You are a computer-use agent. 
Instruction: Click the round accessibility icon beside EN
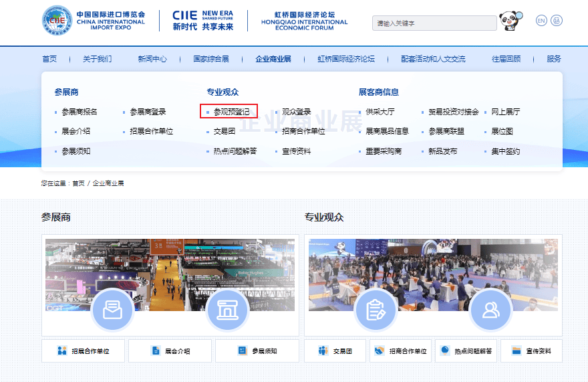point(557,20)
